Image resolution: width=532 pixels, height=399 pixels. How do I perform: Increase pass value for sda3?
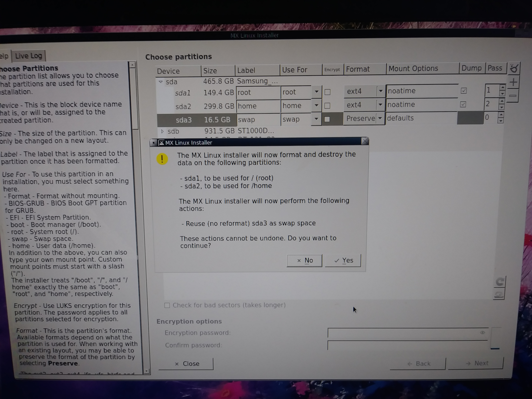(x=500, y=115)
